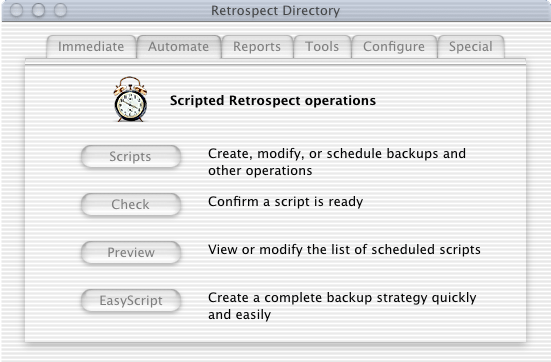Screen dimensions: 551x362
Task: Open the Preview of scheduled scripts
Action: pyautogui.click(x=131, y=252)
